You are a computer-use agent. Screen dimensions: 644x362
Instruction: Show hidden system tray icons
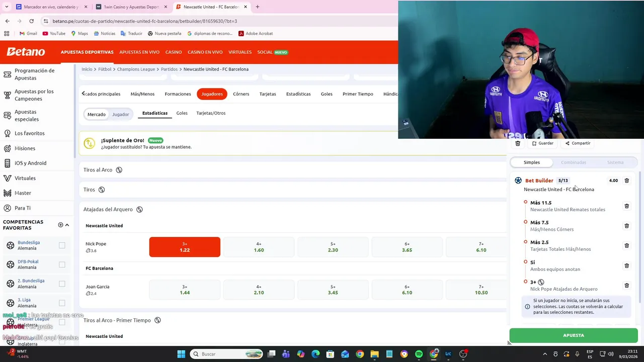click(x=545, y=354)
